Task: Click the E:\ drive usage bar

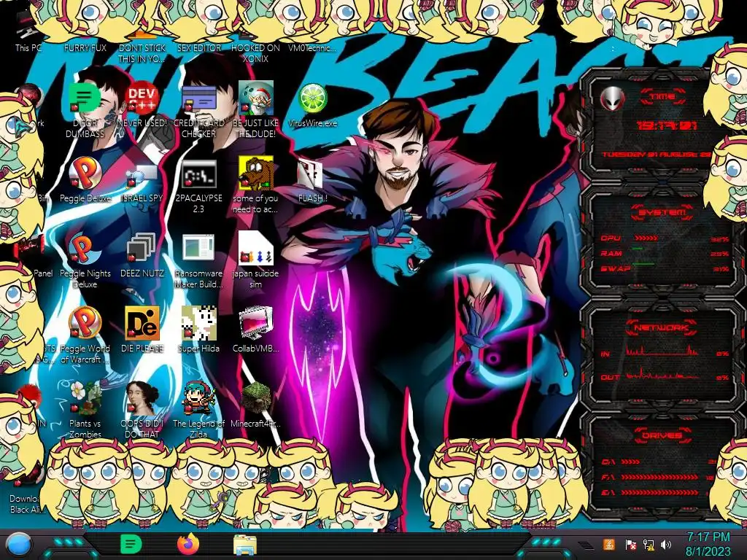Action: point(660,492)
